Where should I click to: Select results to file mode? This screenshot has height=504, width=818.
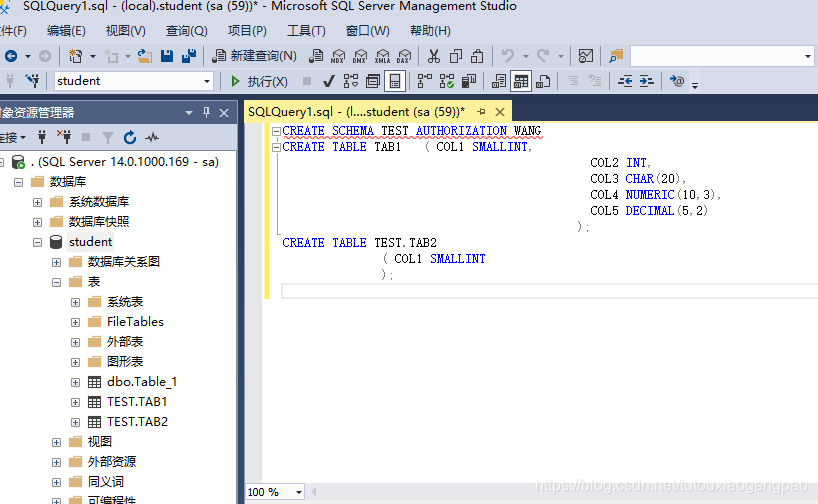pos(543,81)
